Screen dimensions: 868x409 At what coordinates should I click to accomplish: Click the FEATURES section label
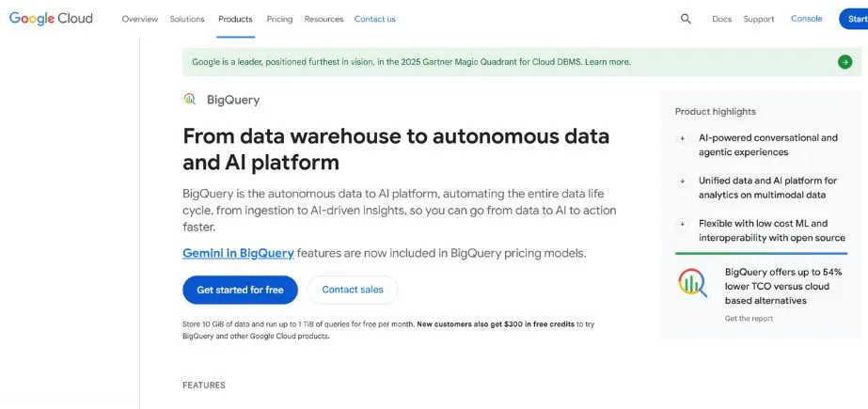click(x=204, y=385)
